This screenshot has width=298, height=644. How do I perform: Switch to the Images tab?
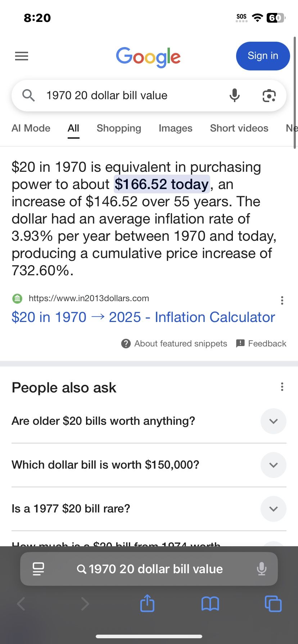pos(175,128)
